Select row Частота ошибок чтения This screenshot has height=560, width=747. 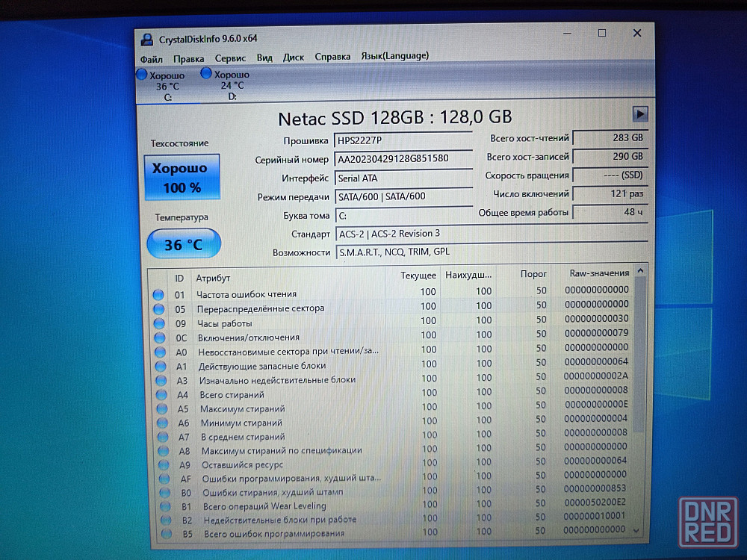click(393, 293)
